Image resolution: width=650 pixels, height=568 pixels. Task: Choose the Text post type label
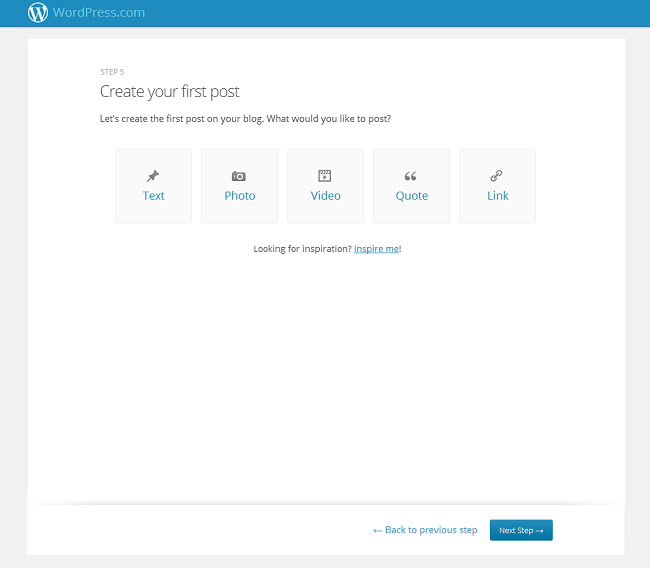(x=153, y=196)
